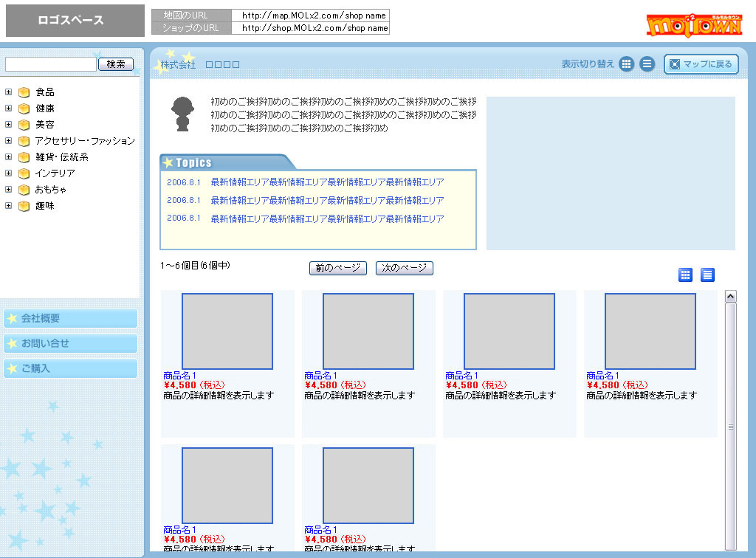
Task: Click the product list scrollbar thumb
Action: [x=730, y=427]
